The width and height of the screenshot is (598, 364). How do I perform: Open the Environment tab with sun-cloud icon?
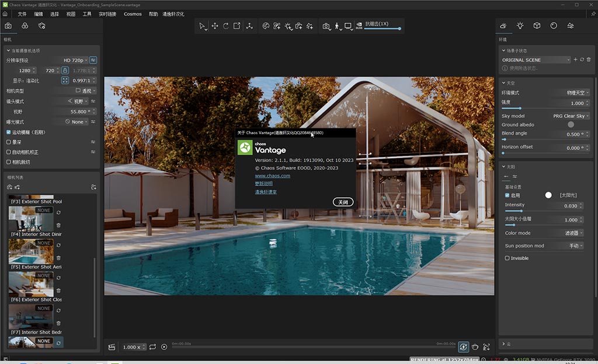(503, 26)
